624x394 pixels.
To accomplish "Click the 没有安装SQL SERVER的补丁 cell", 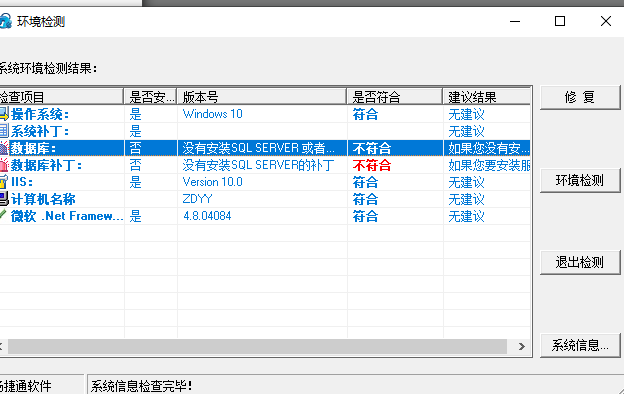I will (258, 165).
